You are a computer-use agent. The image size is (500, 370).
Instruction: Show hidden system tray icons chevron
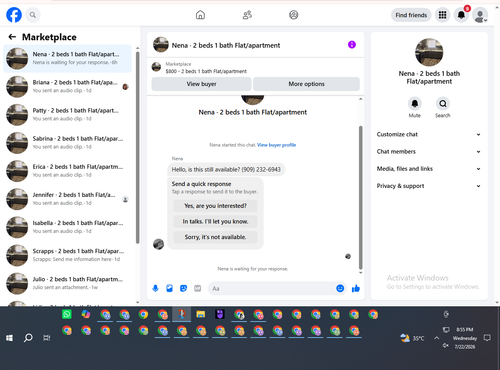[436, 338]
